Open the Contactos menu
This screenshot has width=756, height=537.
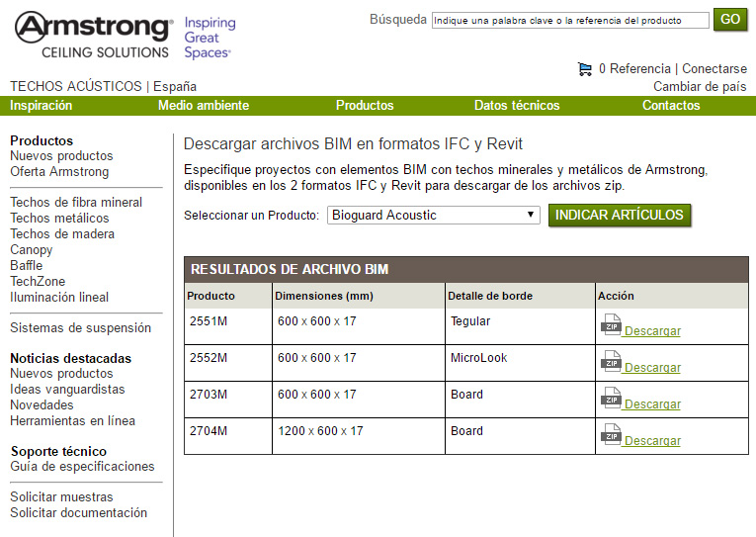tap(671, 105)
